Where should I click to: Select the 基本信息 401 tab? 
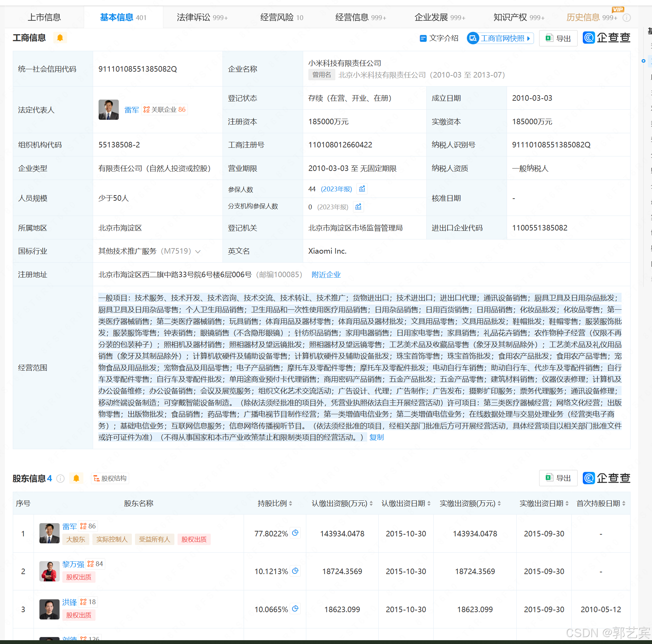pos(123,17)
